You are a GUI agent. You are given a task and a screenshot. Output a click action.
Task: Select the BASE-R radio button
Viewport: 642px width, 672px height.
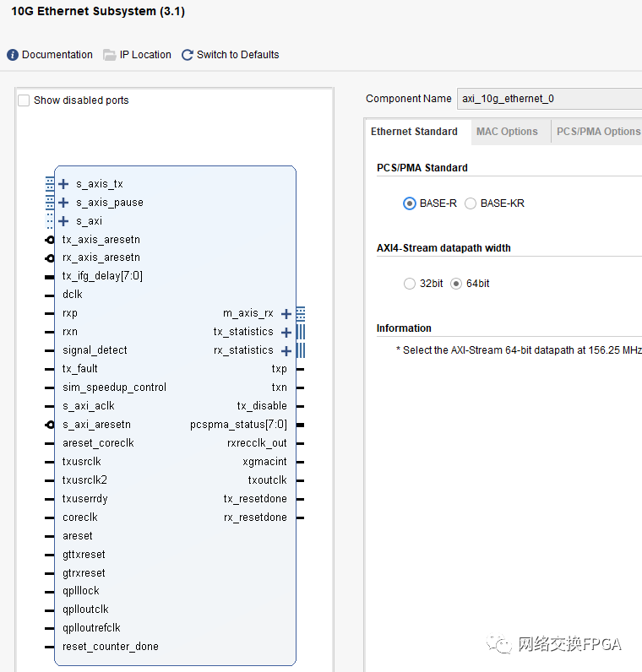[x=409, y=203]
